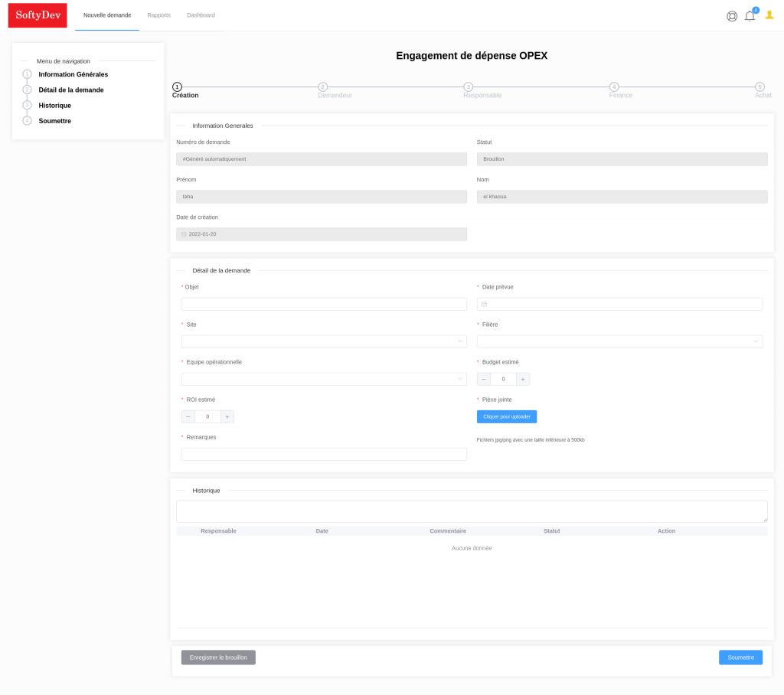Click the Numéro de demande field
The image size is (784, 695).
pos(322,159)
